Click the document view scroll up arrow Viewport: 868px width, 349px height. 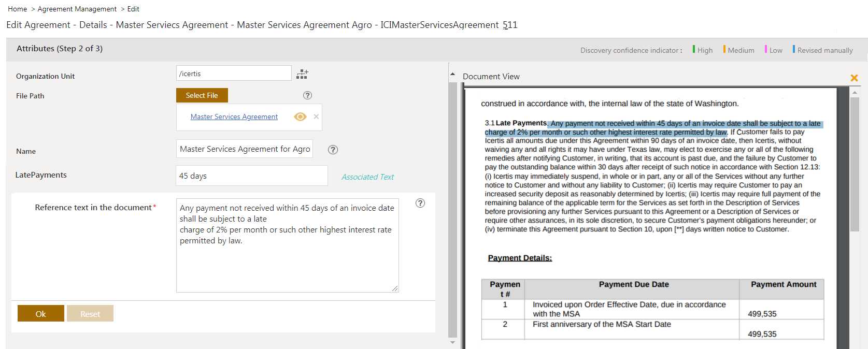pos(855,92)
